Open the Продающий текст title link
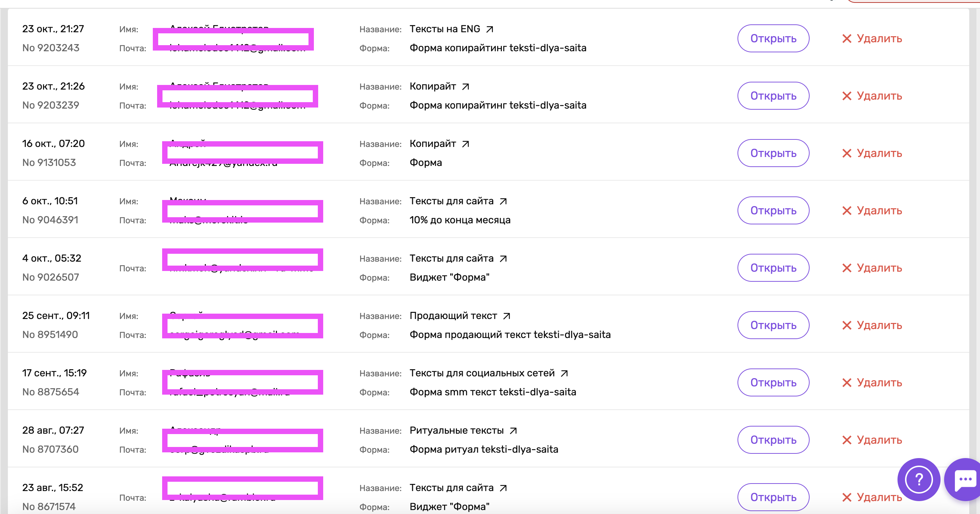 [x=453, y=315]
